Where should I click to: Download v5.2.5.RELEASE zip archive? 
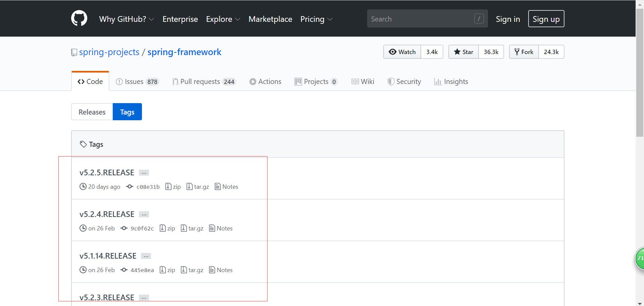click(173, 186)
